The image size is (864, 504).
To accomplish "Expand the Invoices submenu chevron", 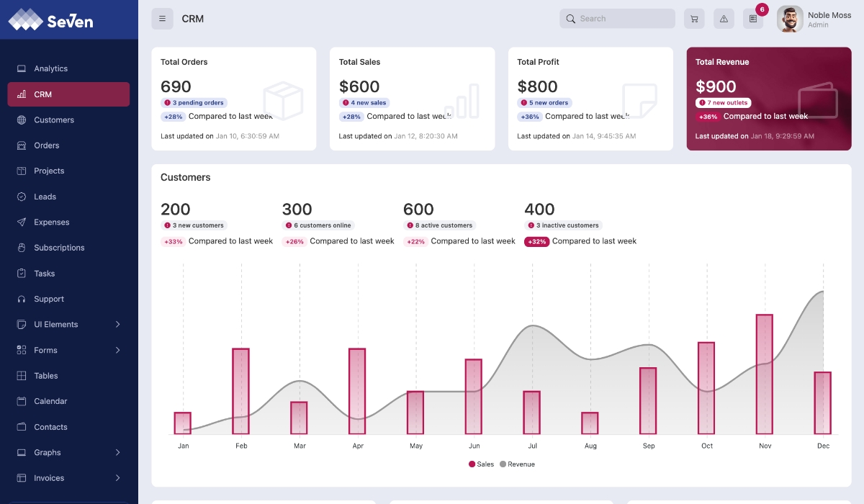I will (x=117, y=478).
